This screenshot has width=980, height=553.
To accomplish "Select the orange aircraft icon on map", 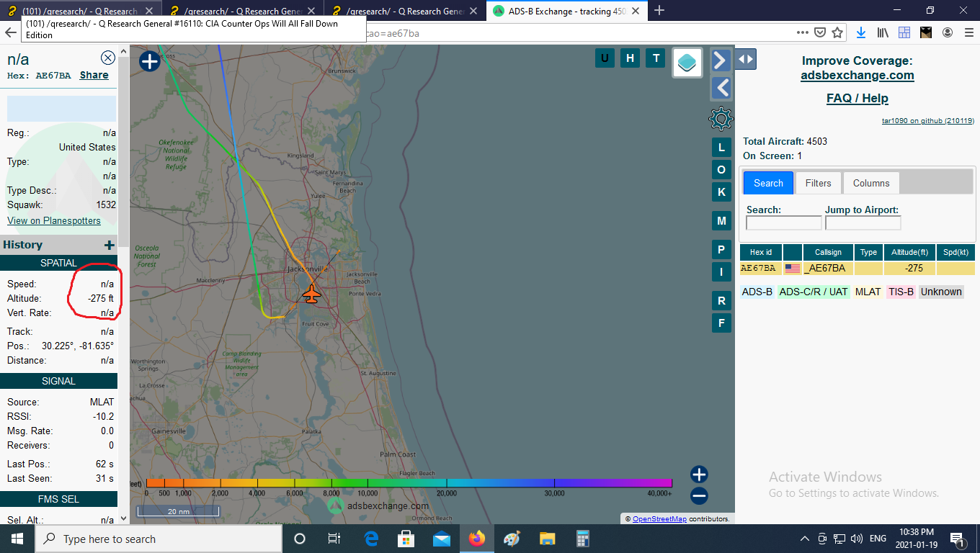I will pos(311,294).
